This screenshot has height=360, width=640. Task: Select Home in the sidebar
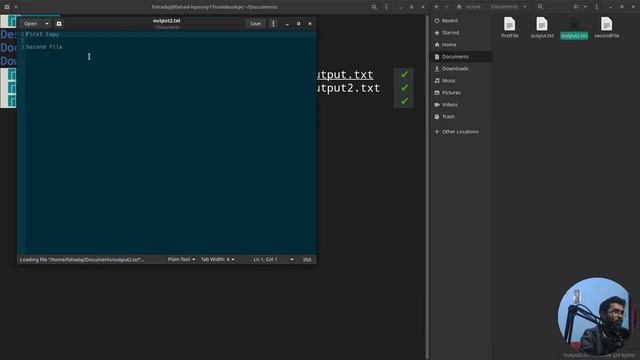(461, 44)
